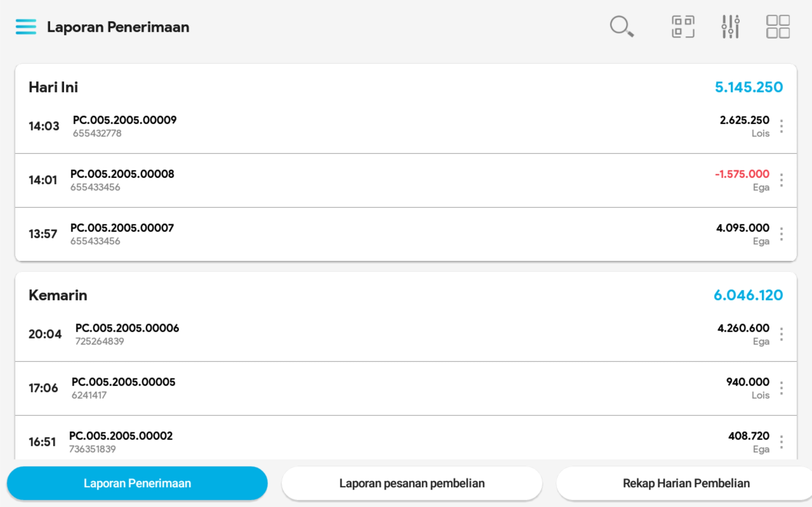Select the Laporan Penerimaan tab
Viewport: 812px width, 507px height.
[x=137, y=483]
